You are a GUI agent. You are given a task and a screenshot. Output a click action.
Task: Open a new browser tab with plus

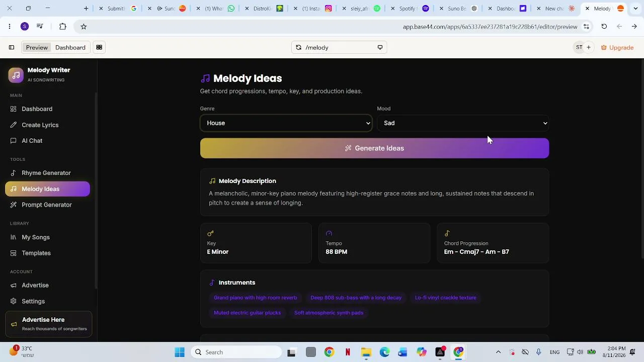pos(86,9)
